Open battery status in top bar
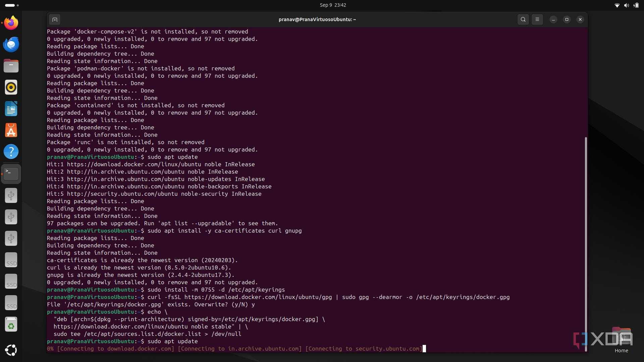The width and height of the screenshot is (644, 362). (636, 5)
